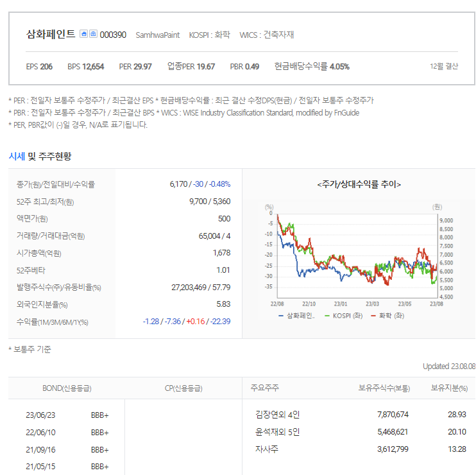Select the BPS 12,654 value
Viewport: 476px width, 475px height.
tap(85, 67)
